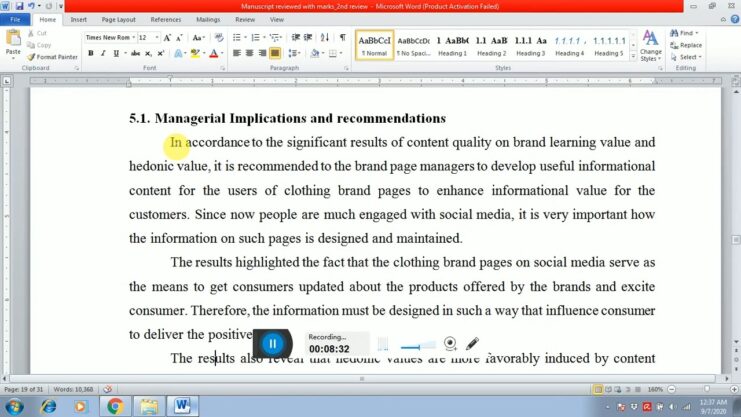Save the document from quick access toolbar
The image size is (741, 417).
click(x=19, y=6)
